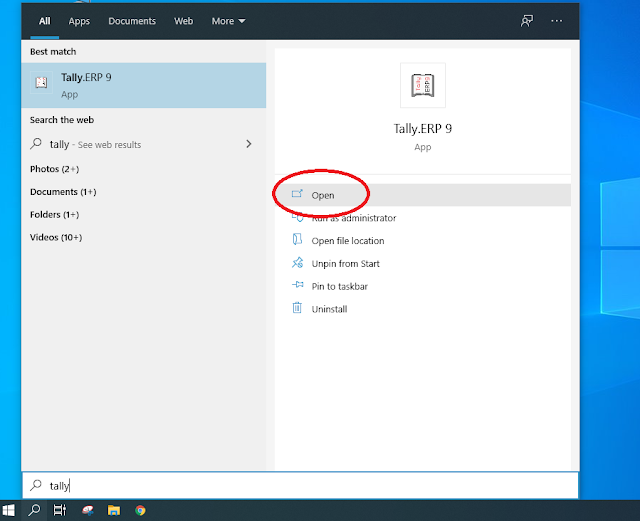Open Videos (10+) results
This screenshot has height=521, width=640.
[56, 237]
